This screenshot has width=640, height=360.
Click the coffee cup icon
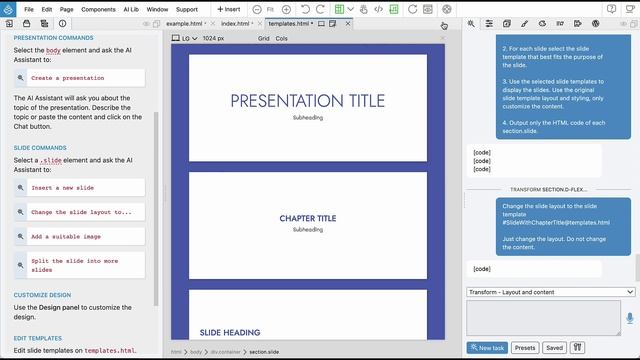(630, 9)
